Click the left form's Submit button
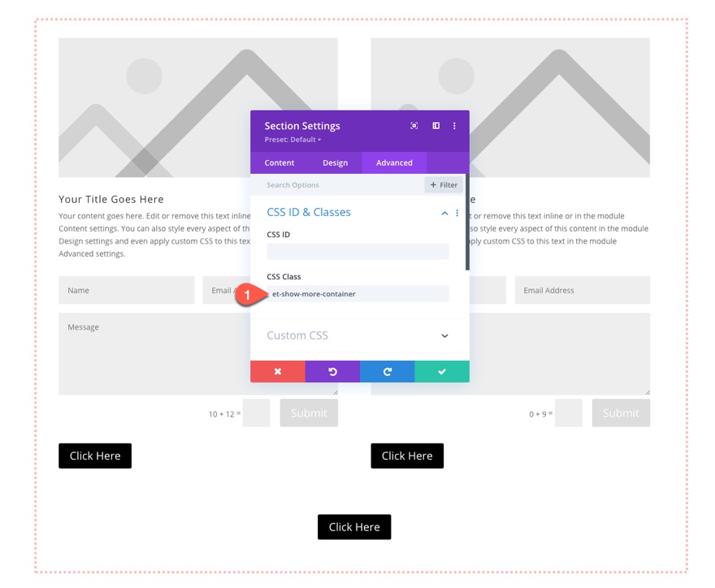The width and height of the screenshot is (715, 588). 309,413
